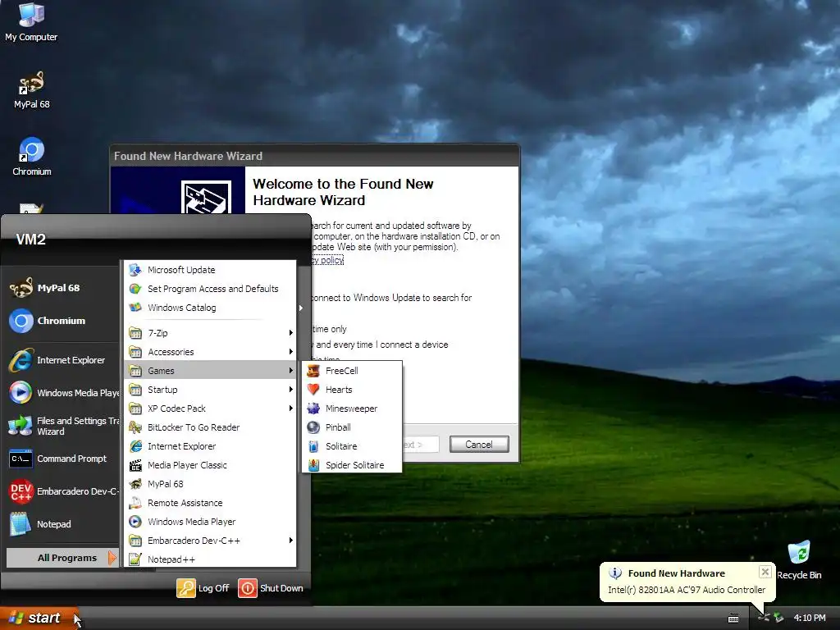Click the Shut Down button
The height and width of the screenshot is (630, 840).
[x=271, y=588]
